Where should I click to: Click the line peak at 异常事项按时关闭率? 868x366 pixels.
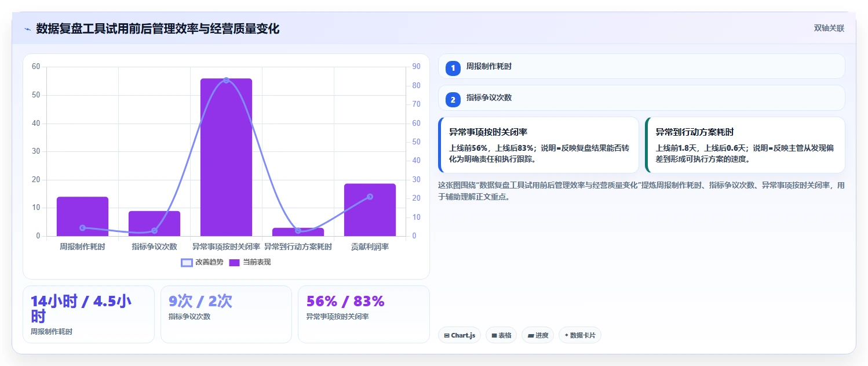pos(226,80)
